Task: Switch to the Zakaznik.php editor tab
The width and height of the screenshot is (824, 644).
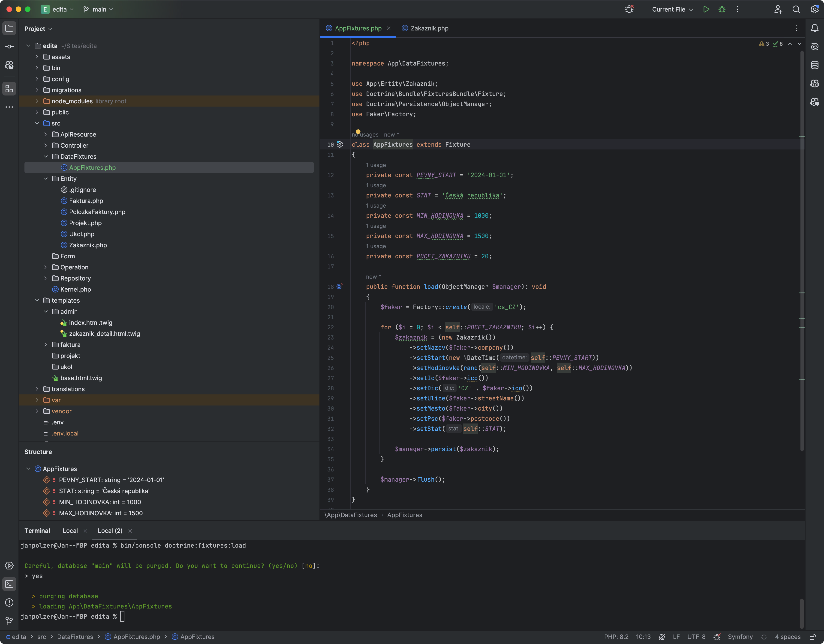Action: pyautogui.click(x=429, y=28)
